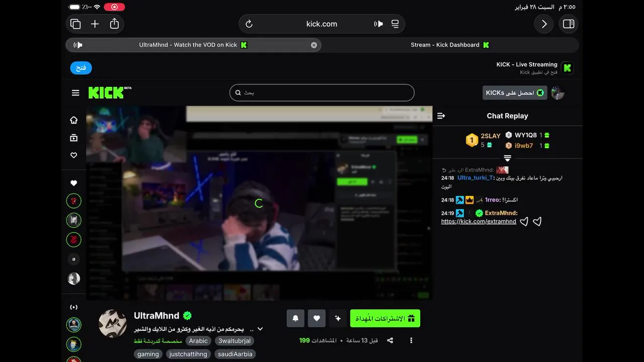The width and height of the screenshot is (644, 362).
Task: Click the KICK beta logo
Action: click(110, 93)
